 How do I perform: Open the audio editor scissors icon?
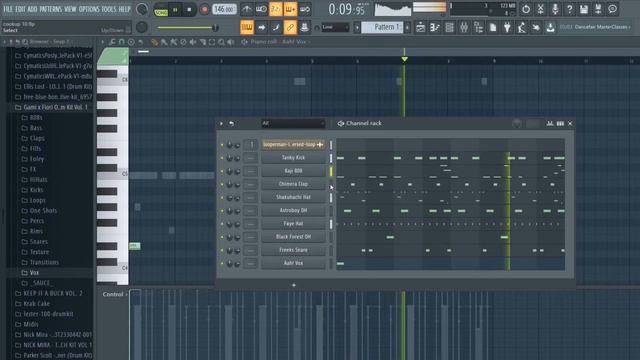540,9
